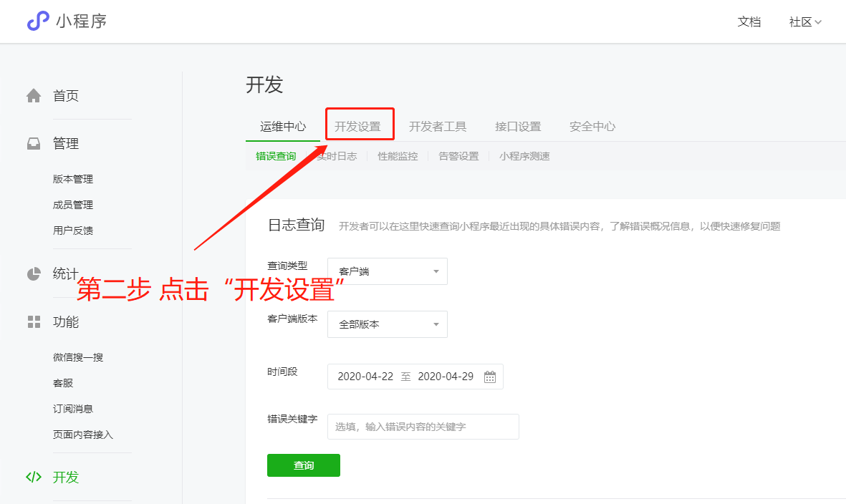This screenshot has width=846, height=504.
Task: Go to 版本管理 in sidebar
Action: 74,179
